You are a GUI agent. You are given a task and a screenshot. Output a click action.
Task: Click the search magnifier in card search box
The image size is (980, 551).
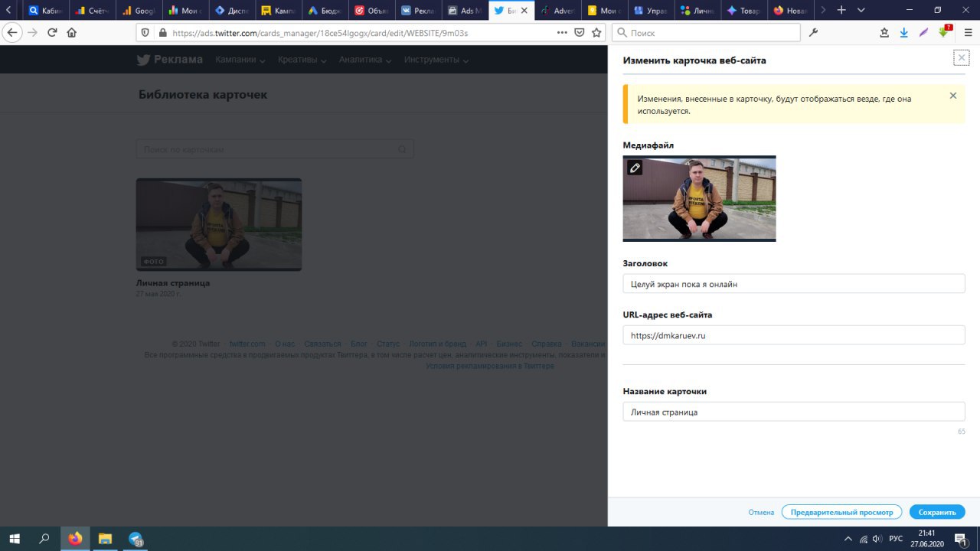[x=403, y=149]
